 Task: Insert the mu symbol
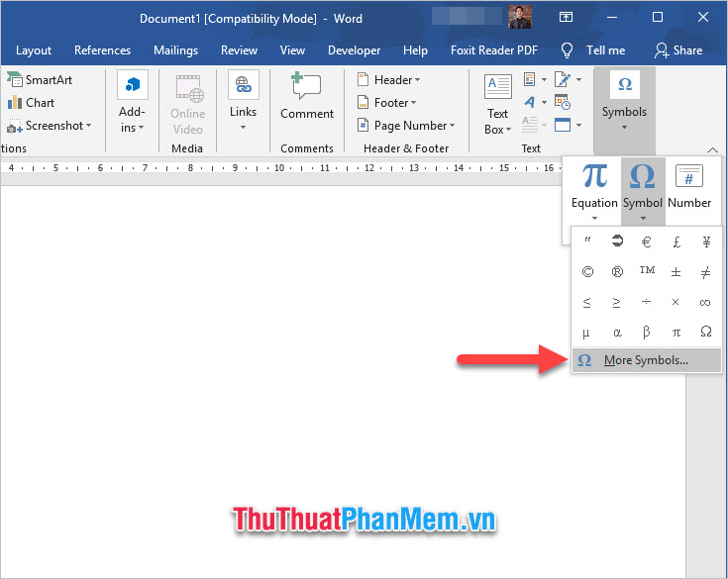coord(586,333)
